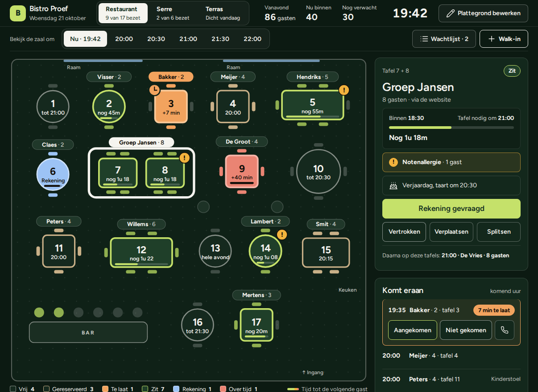538x392 pixels.
Task: Click the pencil icon for Plattegrond bewerken
Action: (451, 13)
